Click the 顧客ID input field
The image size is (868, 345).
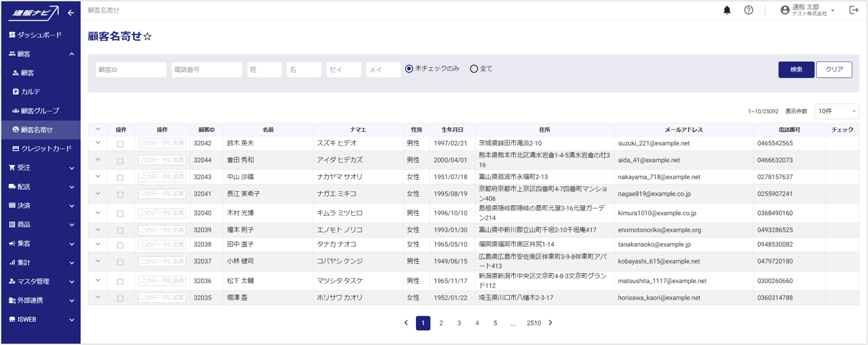click(131, 69)
